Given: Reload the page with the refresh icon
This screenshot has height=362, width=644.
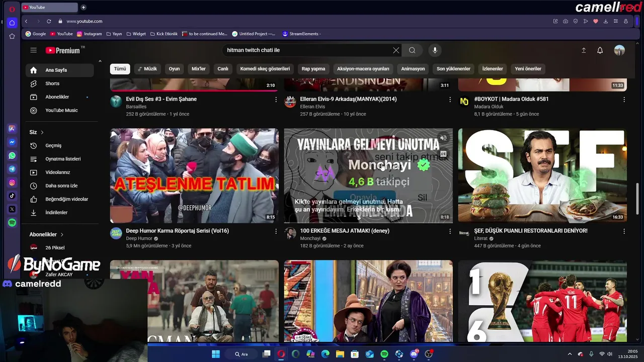Looking at the screenshot, I should [x=49, y=21].
